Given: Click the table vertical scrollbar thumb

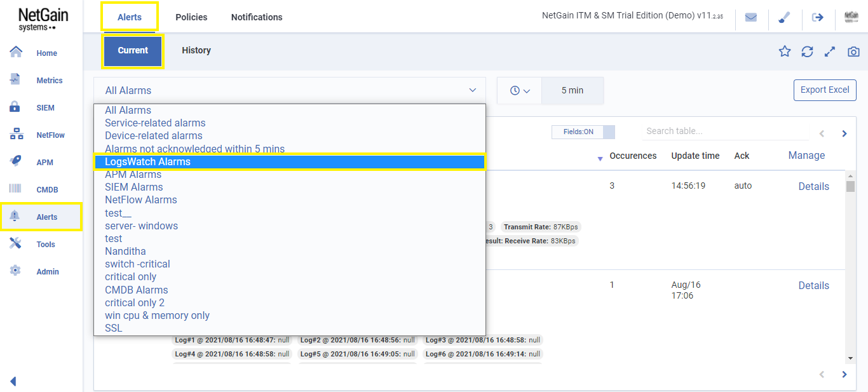Looking at the screenshot, I should [x=850, y=186].
